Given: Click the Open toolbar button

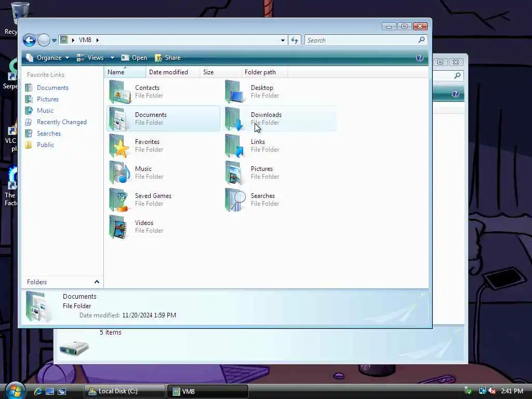Looking at the screenshot, I should click(134, 58).
